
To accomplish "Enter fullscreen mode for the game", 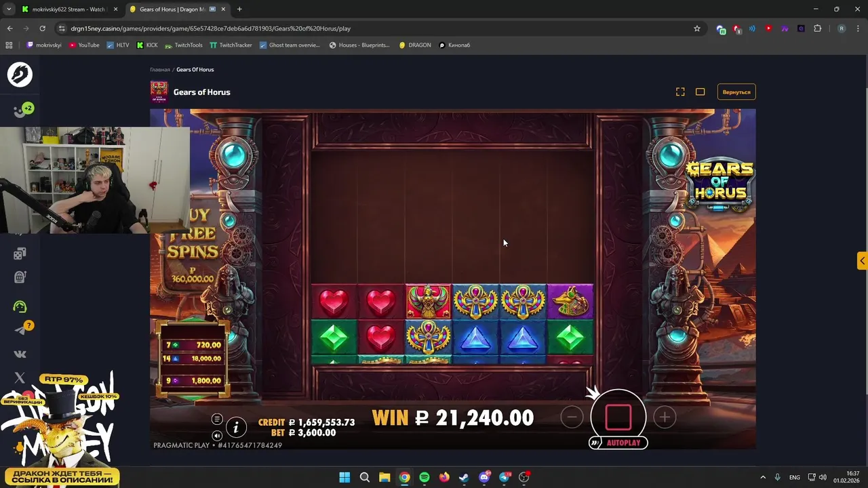I will [x=680, y=91].
